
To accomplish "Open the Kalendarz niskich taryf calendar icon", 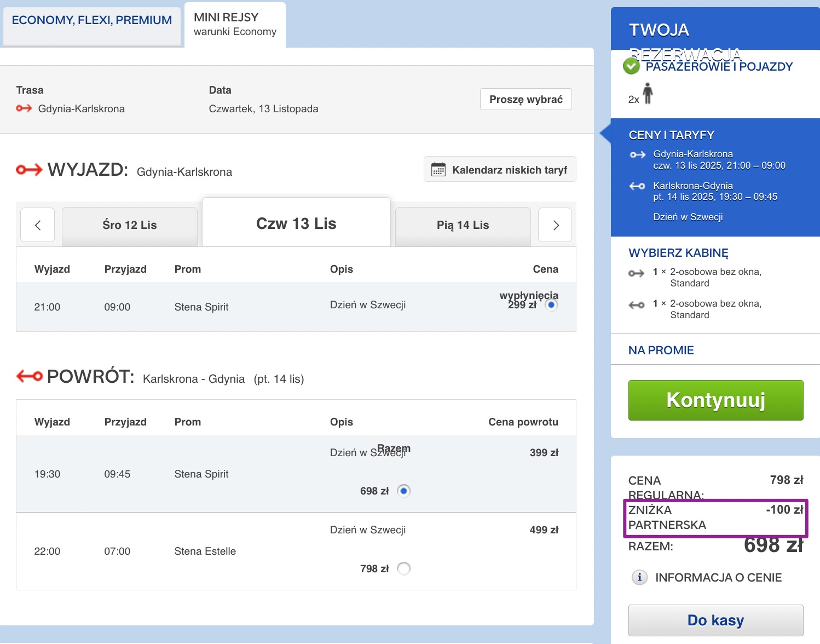I will (x=438, y=170).
